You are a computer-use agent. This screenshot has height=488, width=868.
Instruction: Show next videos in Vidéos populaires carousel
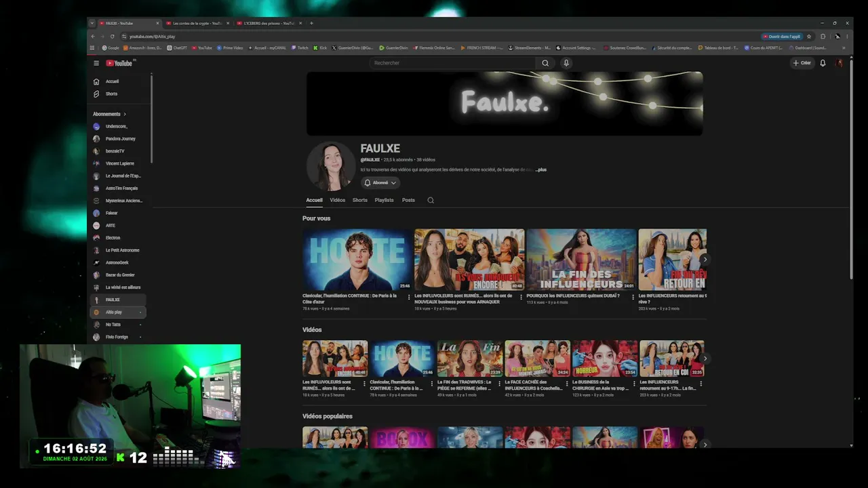(705, 445)
